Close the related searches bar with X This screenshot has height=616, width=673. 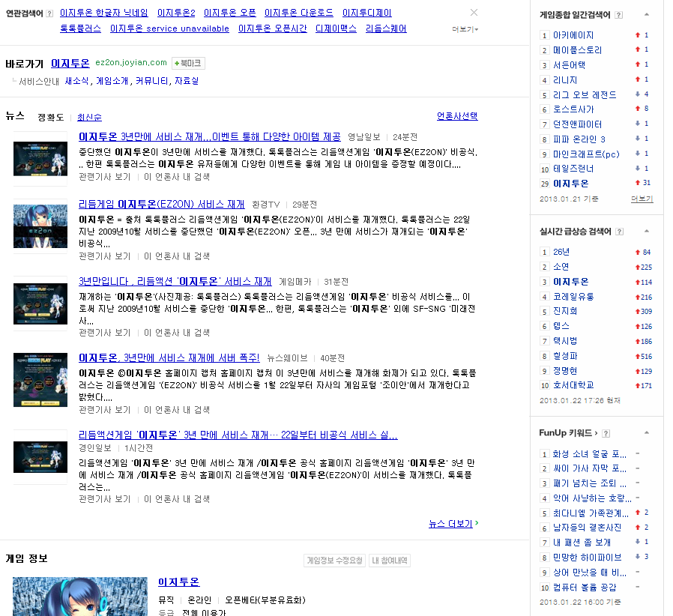point(474,13)
